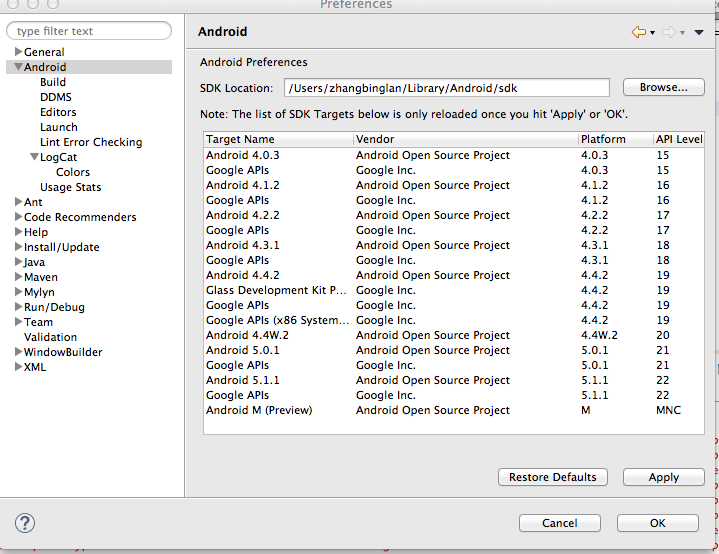Select the DDMS preference page
The image size is (719, 554).
[55, 97]
